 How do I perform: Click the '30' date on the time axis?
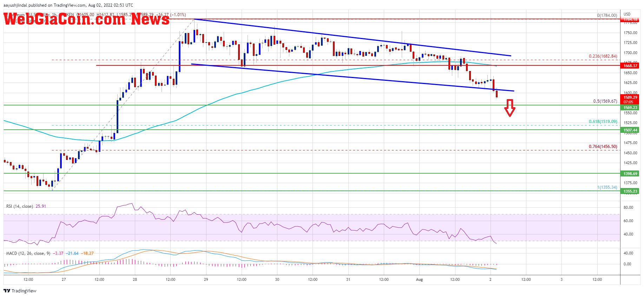click(277, 280)
